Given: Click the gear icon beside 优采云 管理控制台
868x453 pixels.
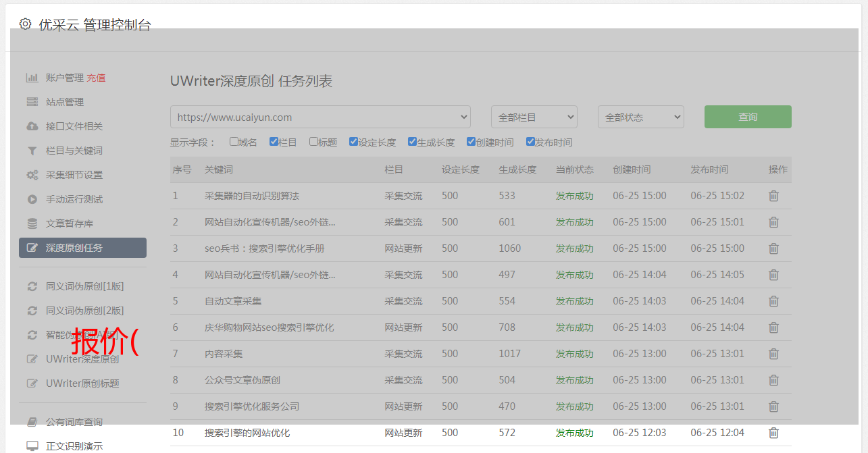Looking at the screenshot, I should [x=25, y=24].
